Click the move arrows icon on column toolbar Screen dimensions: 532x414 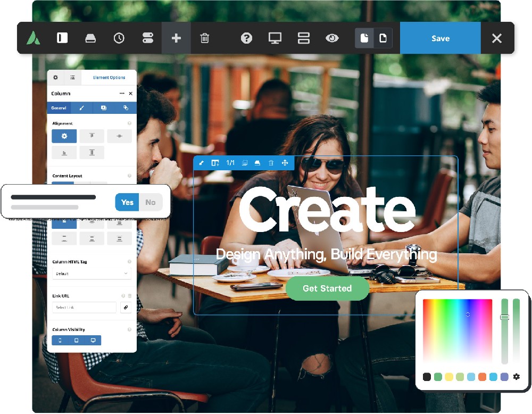(x=285, y=163)
